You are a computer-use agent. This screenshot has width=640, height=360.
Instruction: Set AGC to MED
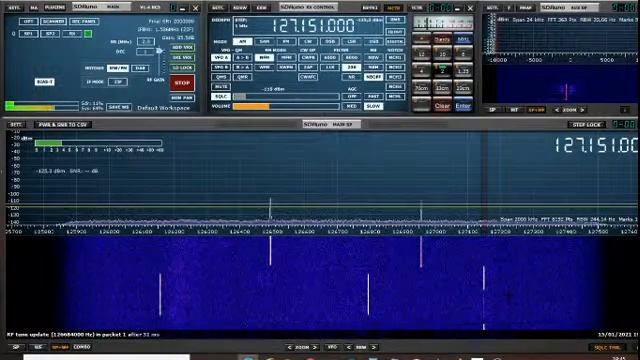pos(351,107)
